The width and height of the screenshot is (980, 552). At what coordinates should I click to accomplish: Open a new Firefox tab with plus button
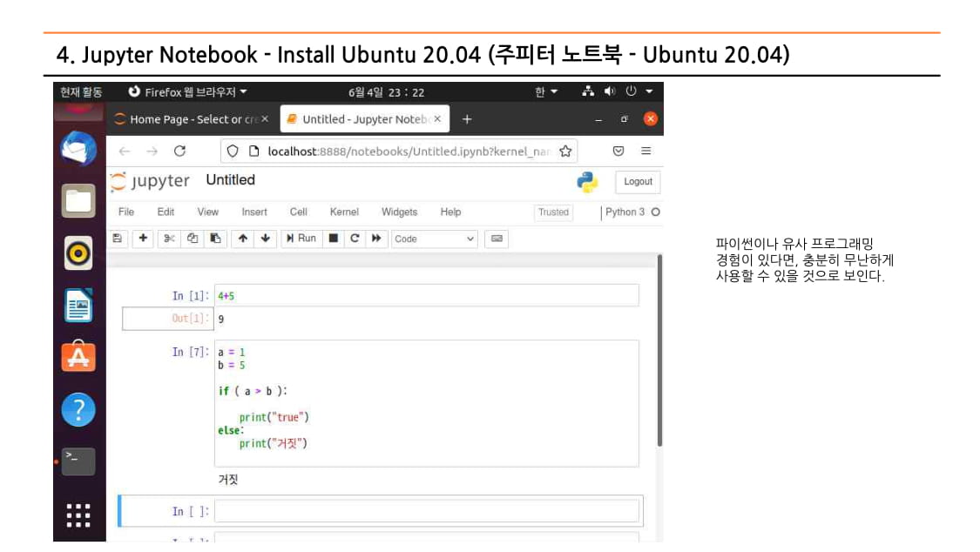(x=467, y=119)
